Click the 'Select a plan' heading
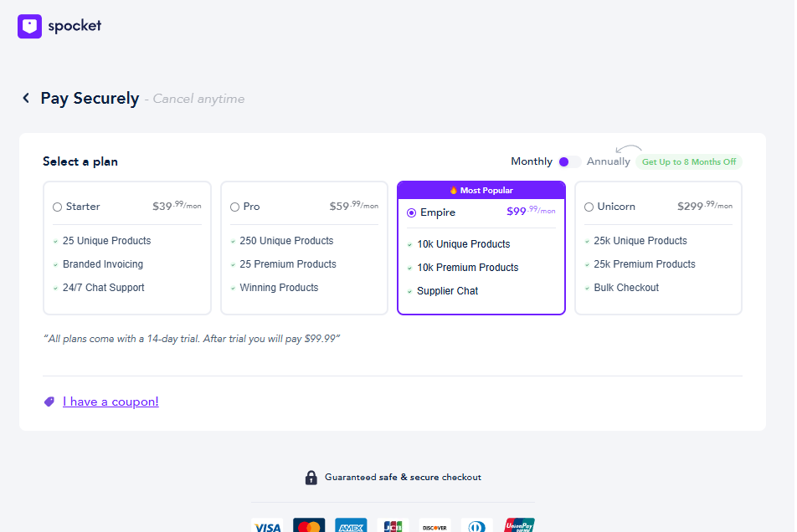Image resolution: width=797 pixels, height=532 pixels. (x=80, y=161)
